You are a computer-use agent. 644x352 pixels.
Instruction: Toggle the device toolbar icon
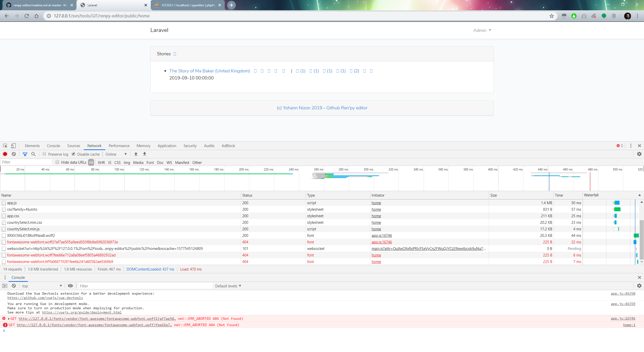pyautogui.click(x=13, y=146)
